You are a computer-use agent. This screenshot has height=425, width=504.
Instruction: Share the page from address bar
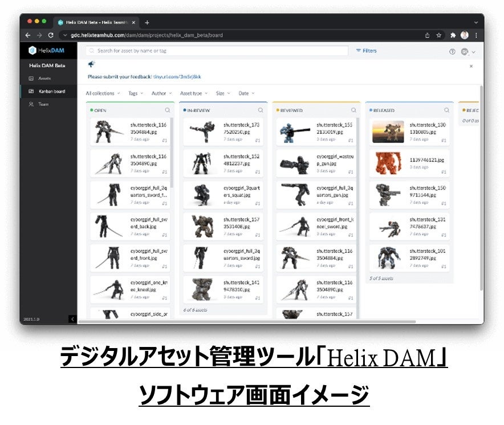pyautogui.click(x=427, y=35)
